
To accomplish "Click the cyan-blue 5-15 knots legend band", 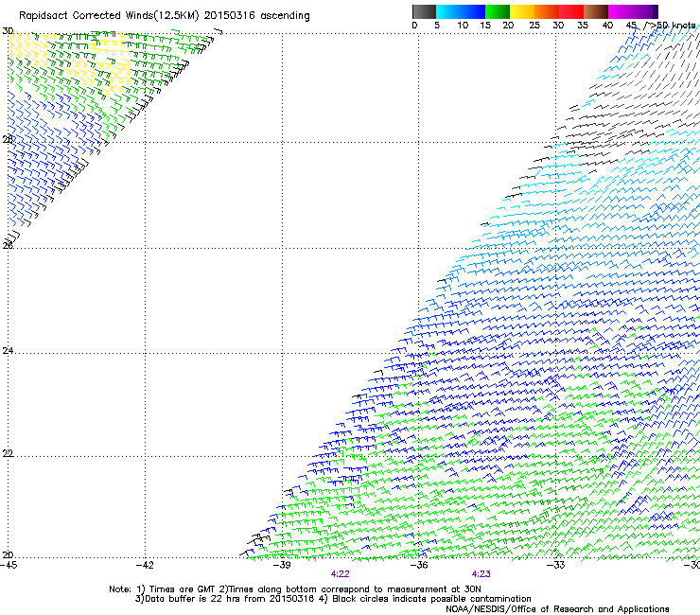I will click(x=461, y=11).
